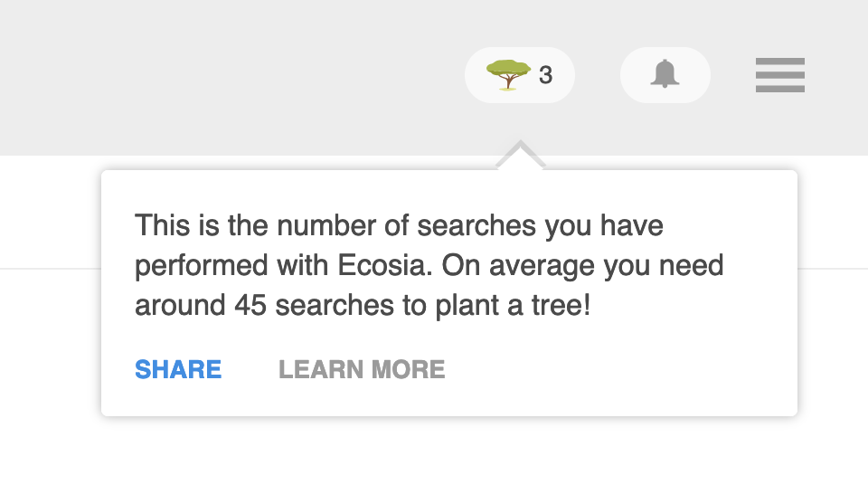Click the tooltip's pointer arrow
Image resolution: width=868 pixels, height=485 pixels.
click(520, 157)
